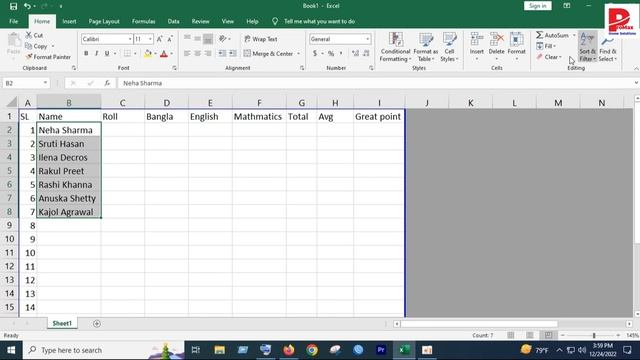The image size is (640, 360).
Task: Apply the yellow fill color
Action: tap(148, 53)
